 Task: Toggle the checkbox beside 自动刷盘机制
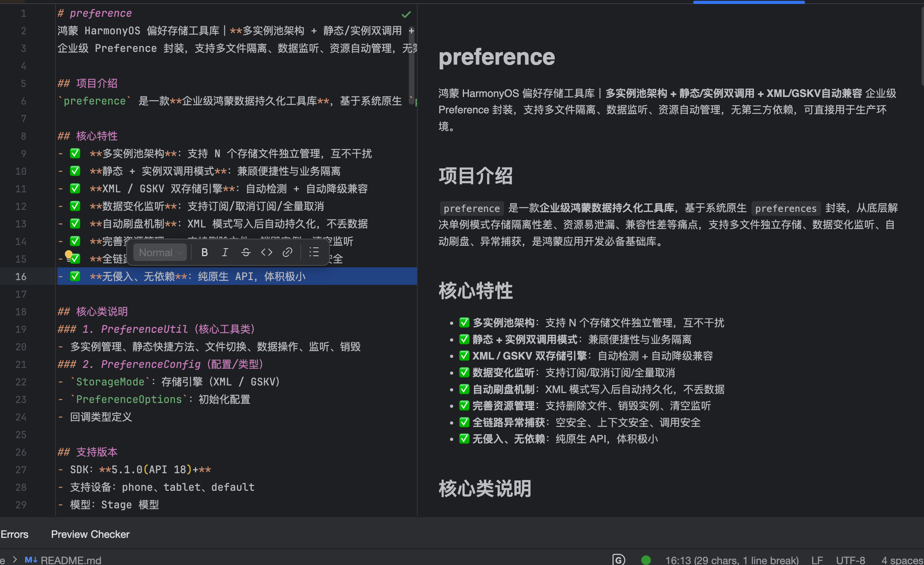[75, 223]
